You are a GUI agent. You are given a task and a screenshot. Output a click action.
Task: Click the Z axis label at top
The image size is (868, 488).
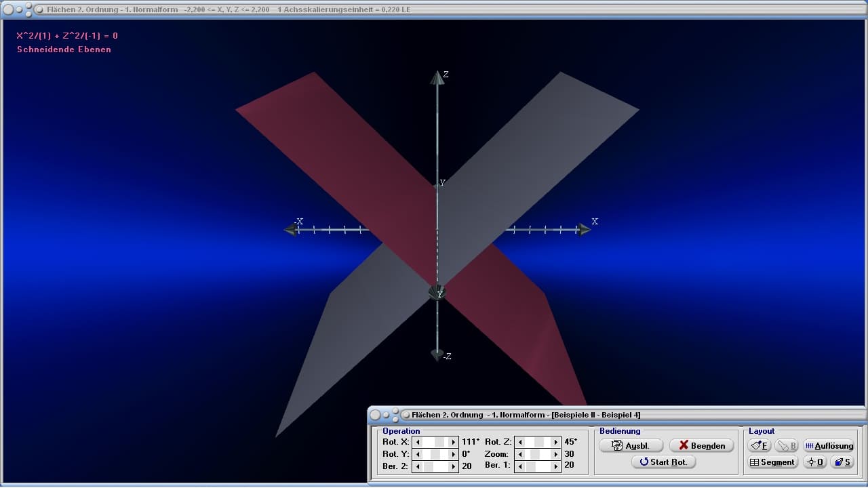(x=446, y=74)
